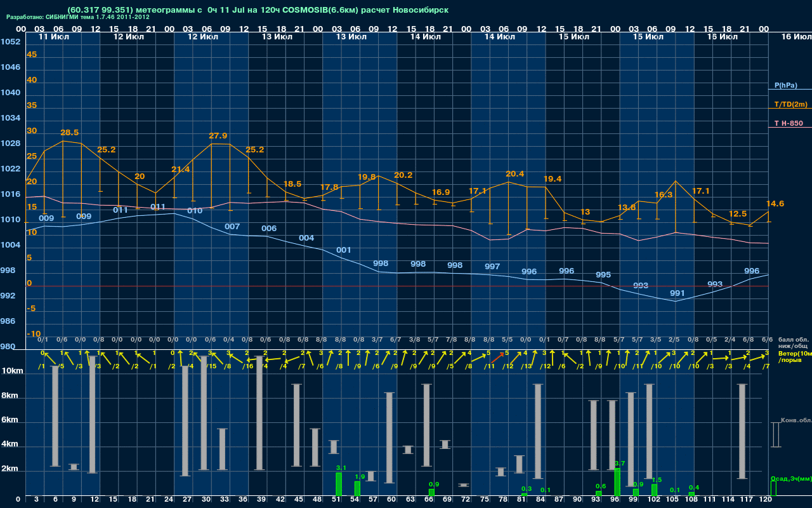This screenshot has height=508, width=812.
Task: Click the 0.4 precipitation amount label
Action: [x=694, y=488]
